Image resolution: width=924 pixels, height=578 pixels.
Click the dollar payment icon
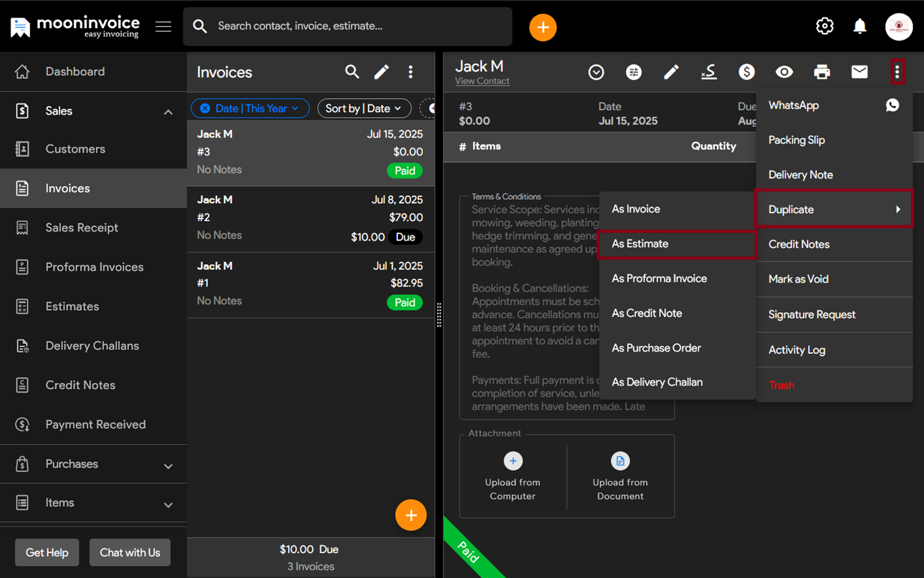(746, 72)
